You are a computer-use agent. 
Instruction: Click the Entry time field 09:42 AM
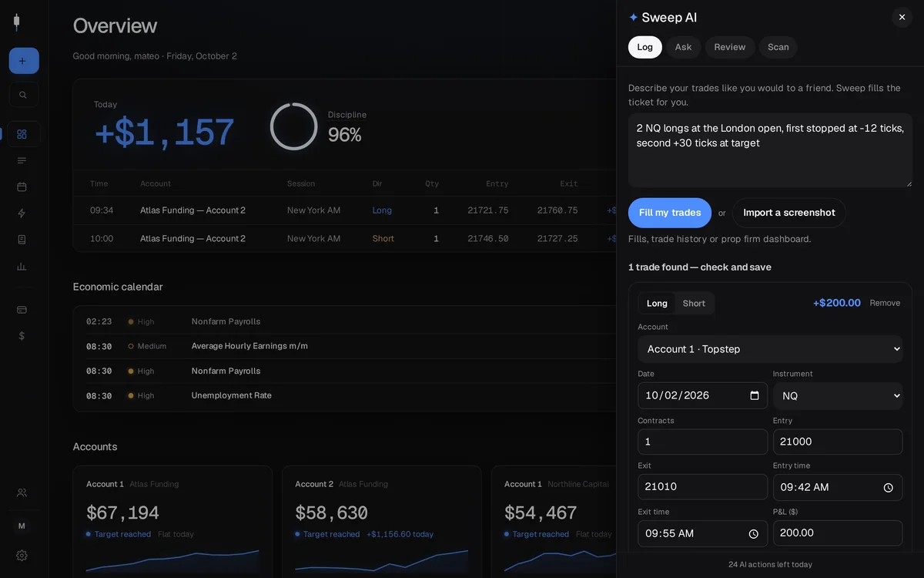click(838, 487)
